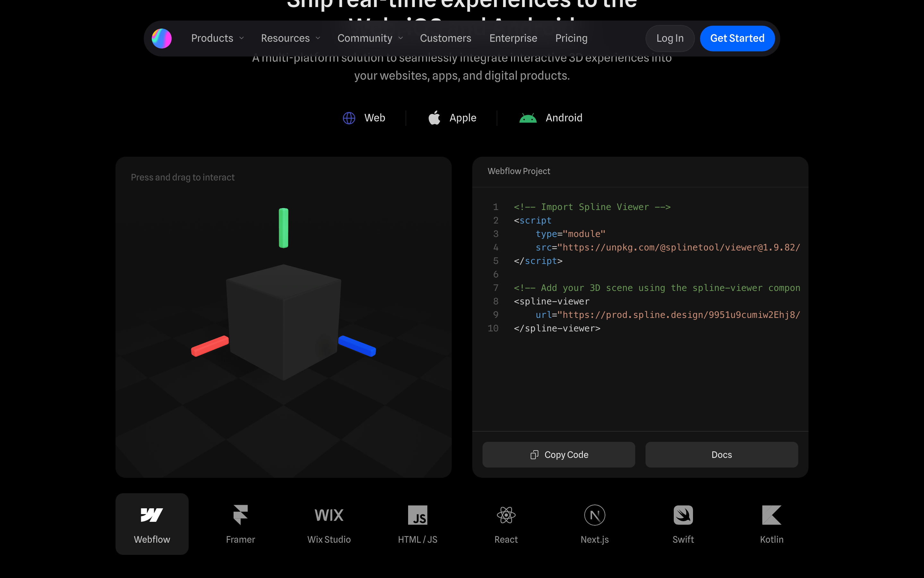This screenshot has width=924, height=578.
Task: Open the Pricing nav link
Action: click(571, 38)
